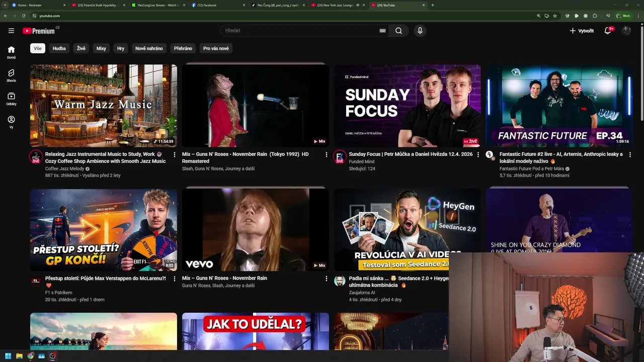Open Fantastic Future #2 live video title
644x362 pixels.
click(x=561, y=157)
